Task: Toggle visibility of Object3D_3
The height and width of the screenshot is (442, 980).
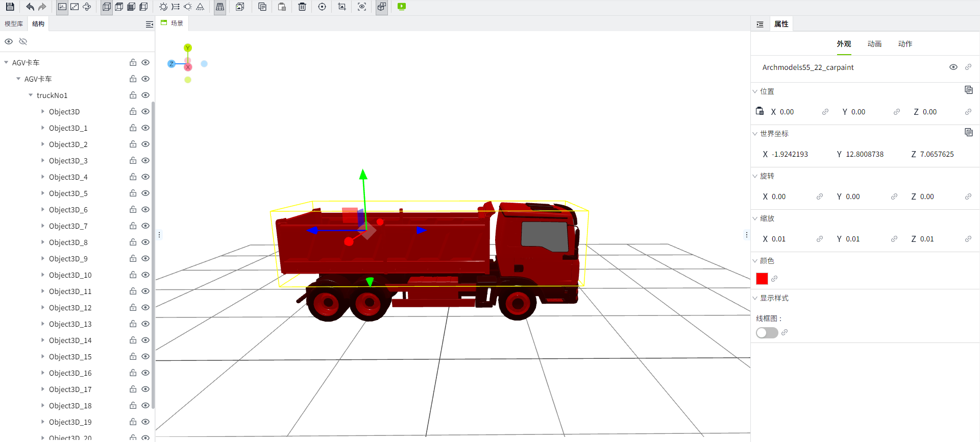Action: click(145, 161)
